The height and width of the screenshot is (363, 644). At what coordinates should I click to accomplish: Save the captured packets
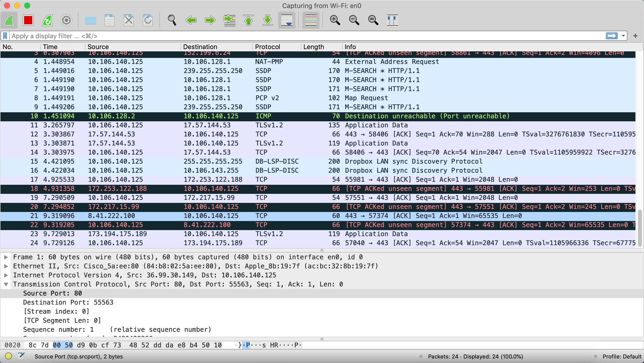pyautogui.click(x=109, y=20)
